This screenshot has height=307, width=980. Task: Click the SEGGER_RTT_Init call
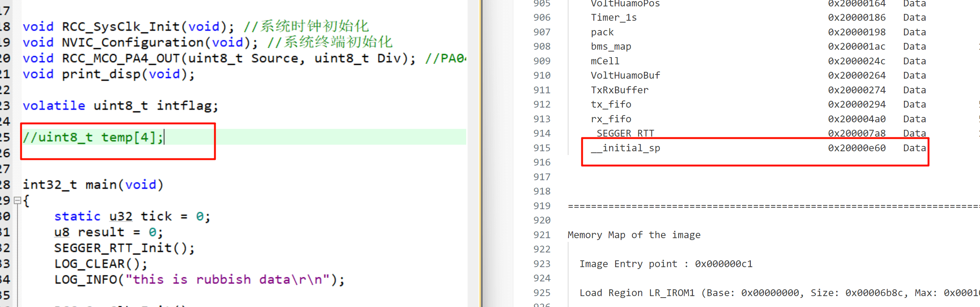click(124, 248)
